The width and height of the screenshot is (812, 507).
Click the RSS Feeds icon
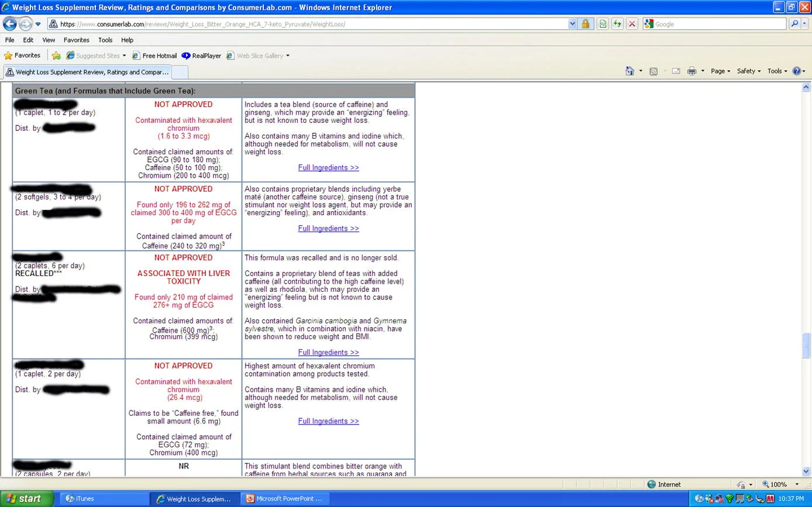point(653,71)
